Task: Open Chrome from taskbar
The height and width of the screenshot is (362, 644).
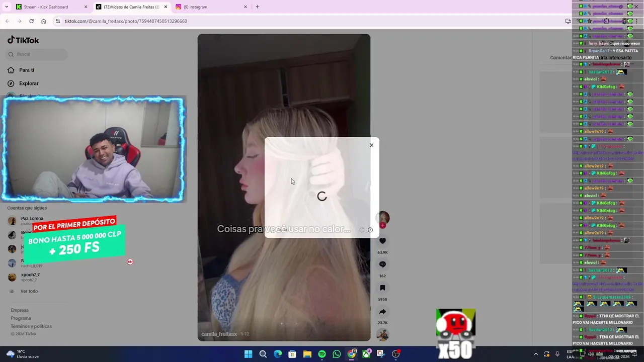Action: click(352, 354)
